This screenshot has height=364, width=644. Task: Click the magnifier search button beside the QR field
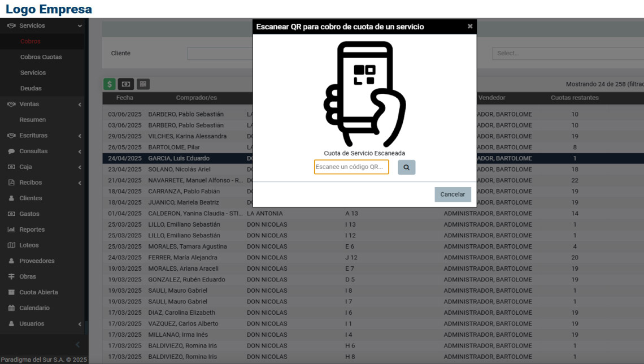coord(406,167)
